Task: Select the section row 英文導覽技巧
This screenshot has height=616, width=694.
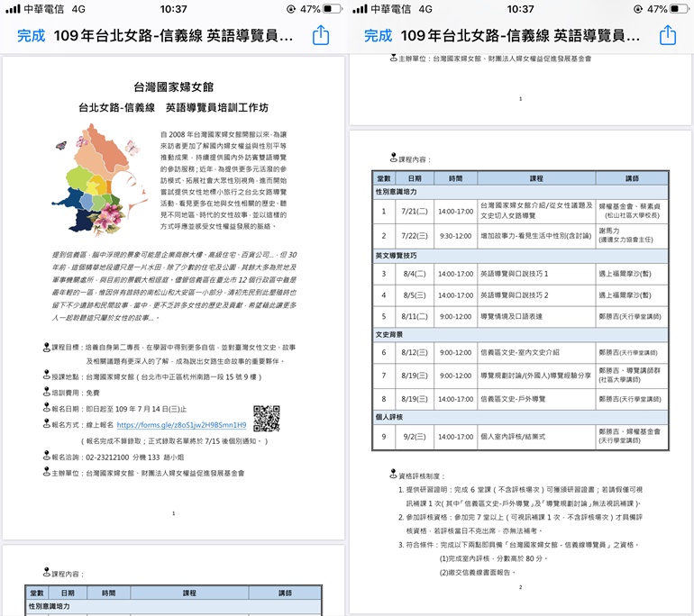Action: [520, 256]
